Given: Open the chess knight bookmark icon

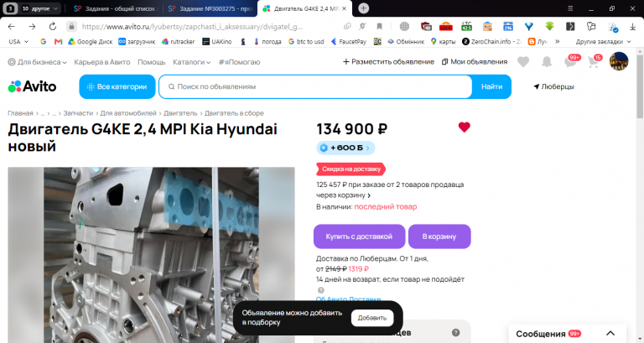Looking at the screenshot, I should click(x=242, y=41).
